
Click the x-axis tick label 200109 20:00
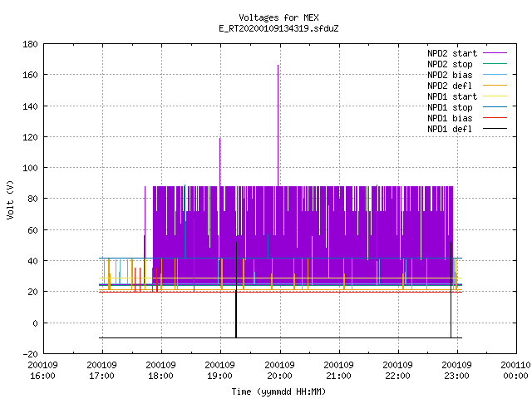click(279, 371)
